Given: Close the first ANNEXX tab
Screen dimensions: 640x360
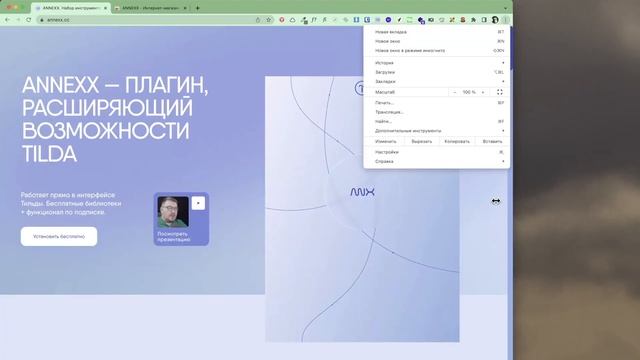Looking at the screenshot, I should [105, 8].
